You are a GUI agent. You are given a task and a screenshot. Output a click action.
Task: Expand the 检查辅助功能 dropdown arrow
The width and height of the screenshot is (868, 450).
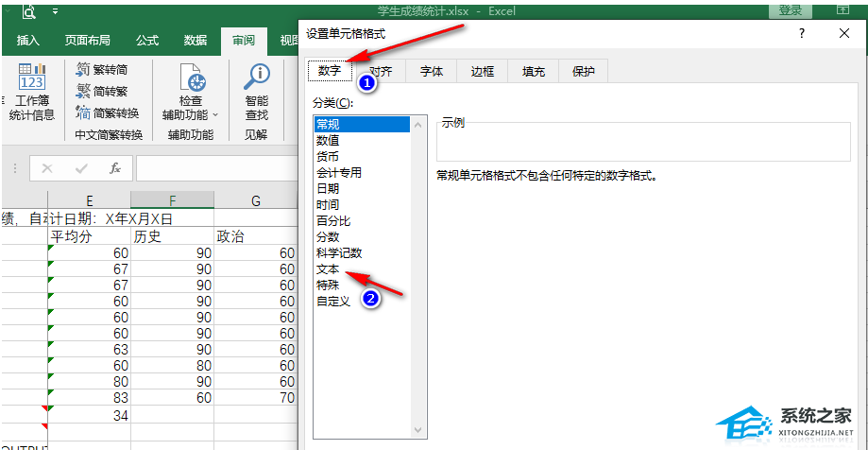[215, 115]
